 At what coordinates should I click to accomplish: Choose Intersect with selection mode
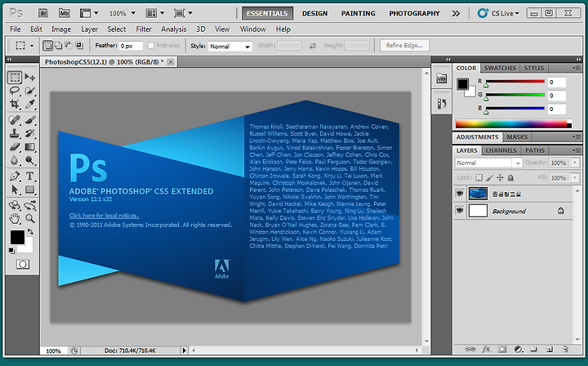tap(79, 46)
